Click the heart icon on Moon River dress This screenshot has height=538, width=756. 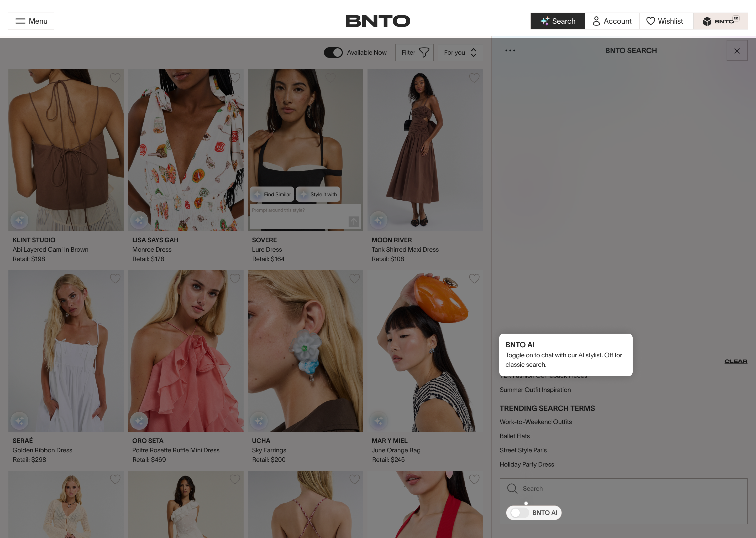coord(474,78)
